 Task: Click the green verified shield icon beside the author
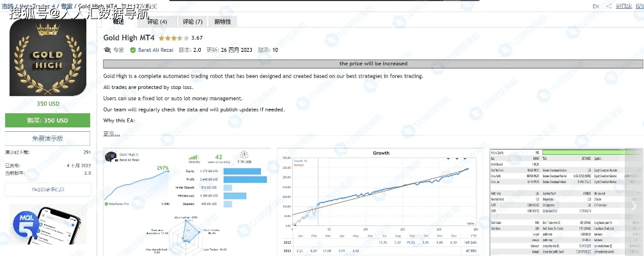click(x=132, y=50)
